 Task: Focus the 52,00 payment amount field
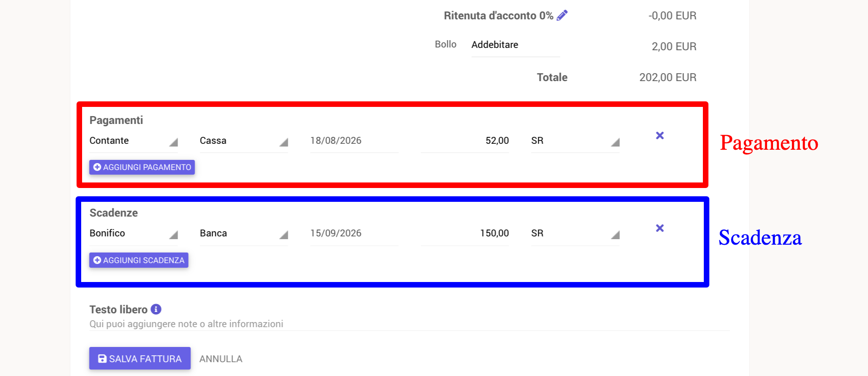[x=465, y=141]
